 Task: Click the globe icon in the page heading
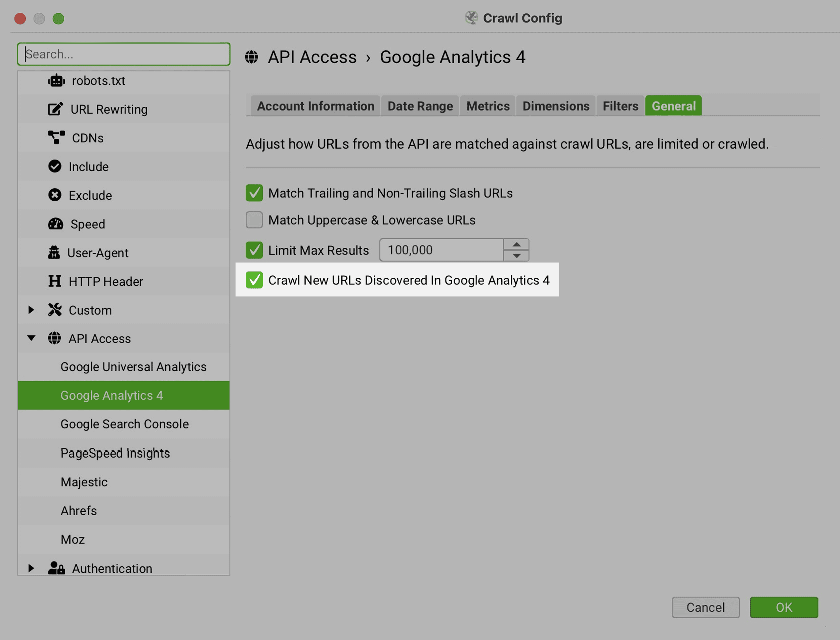click(251, 57)
